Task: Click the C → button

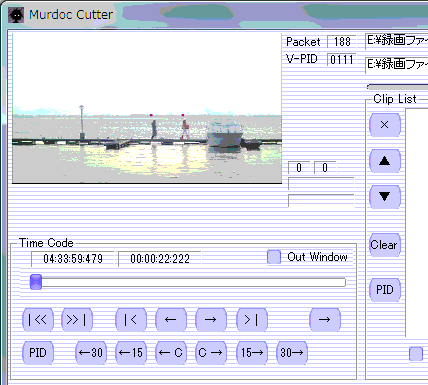Action: click(x=211, y=353)
